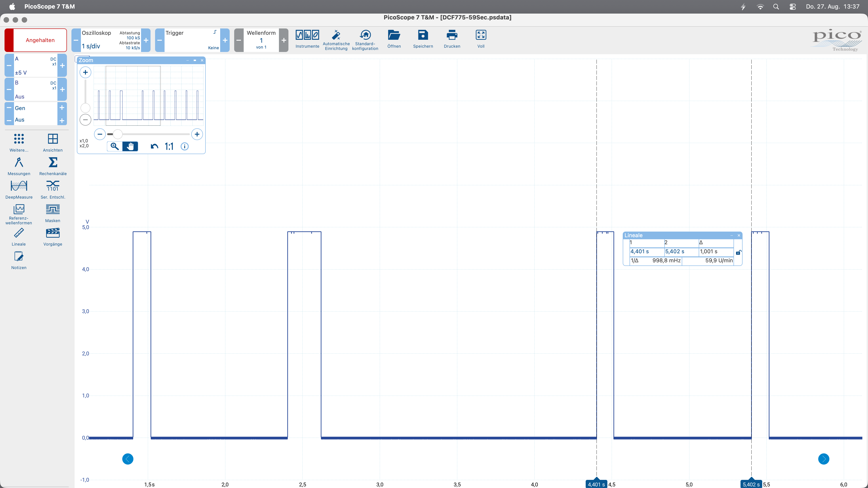Increase Channel B range

tap(62, 89)
